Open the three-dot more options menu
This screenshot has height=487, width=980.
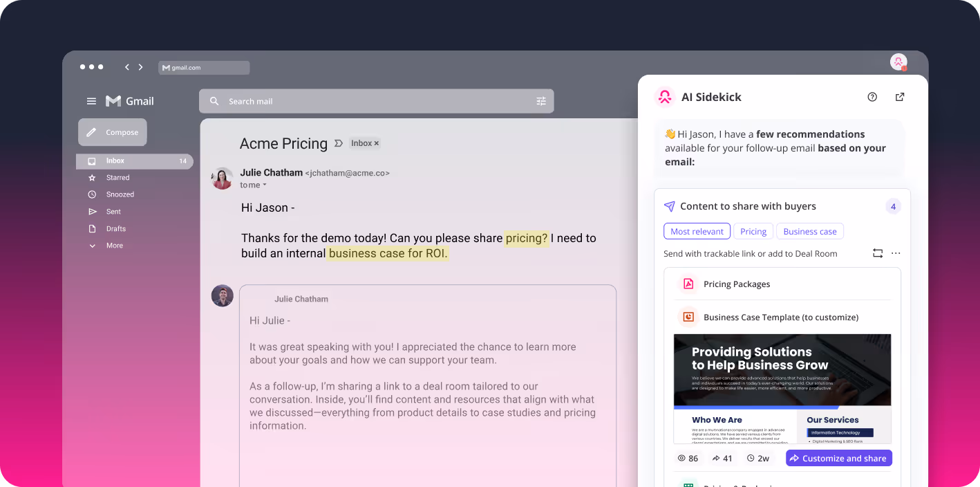pos(896,253)
